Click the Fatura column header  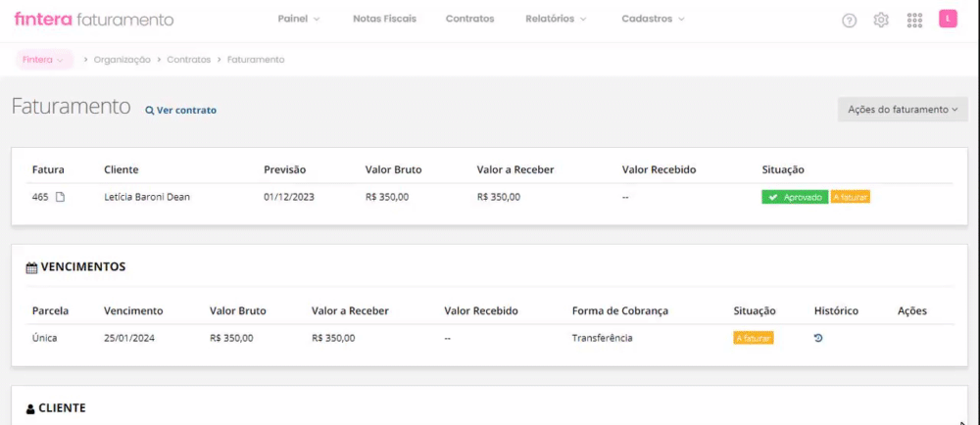click(x=48, y=169)
